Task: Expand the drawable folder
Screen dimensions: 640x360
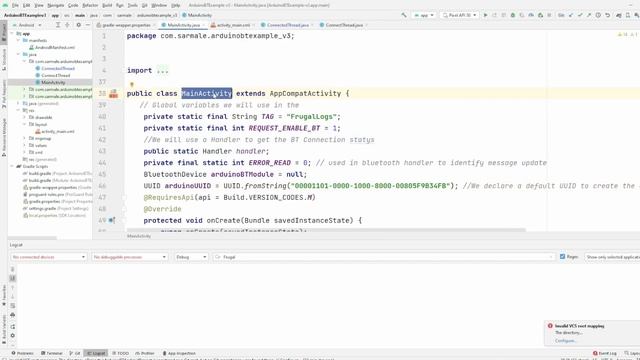Action: tap(24, 117)
